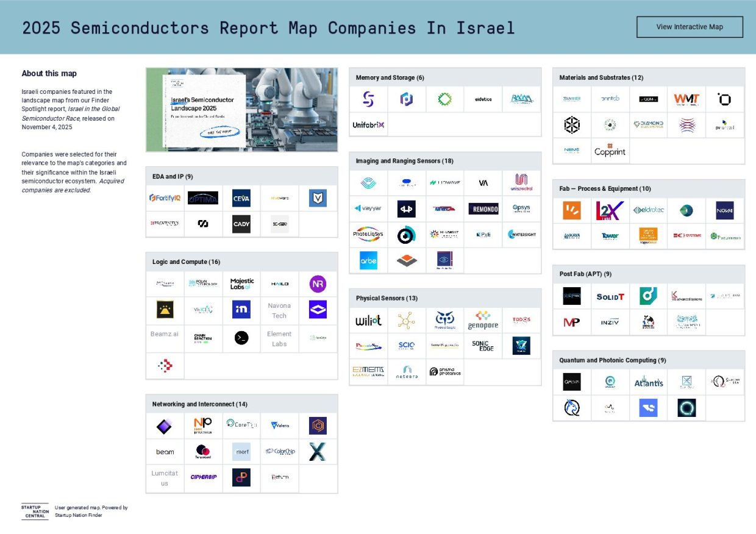The height and width of the screenshot is (534, 756).
Task: Open the Unifabrix logo
Action: [368, 125]
